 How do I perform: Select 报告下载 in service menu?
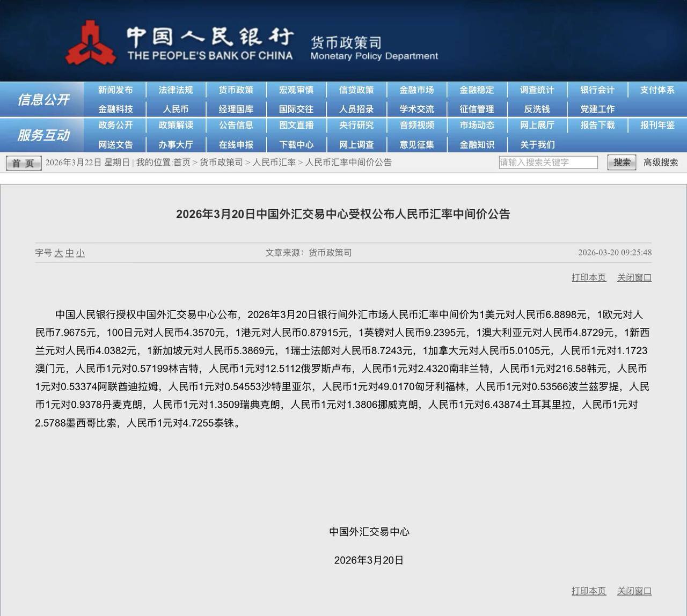(597, 125)
